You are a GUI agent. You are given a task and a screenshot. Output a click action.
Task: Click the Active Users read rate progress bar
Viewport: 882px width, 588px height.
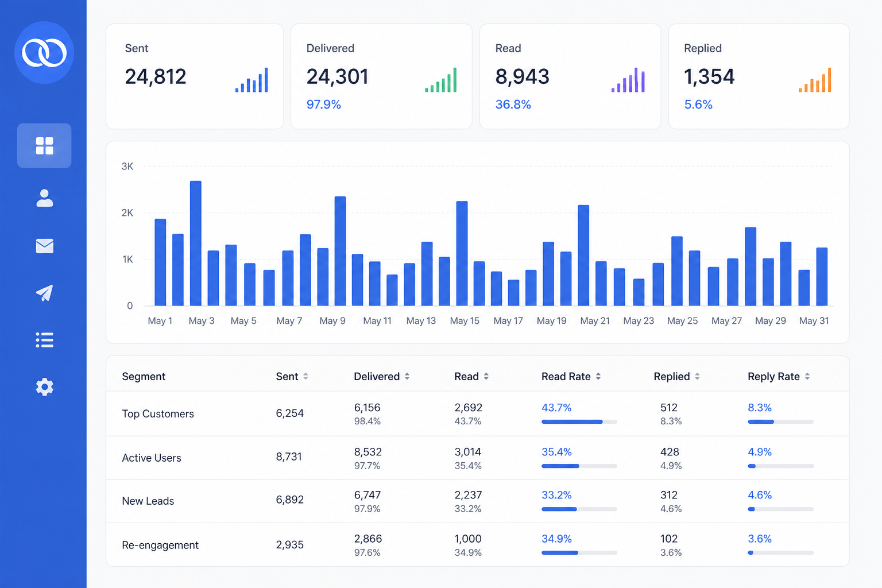[579, 466]
